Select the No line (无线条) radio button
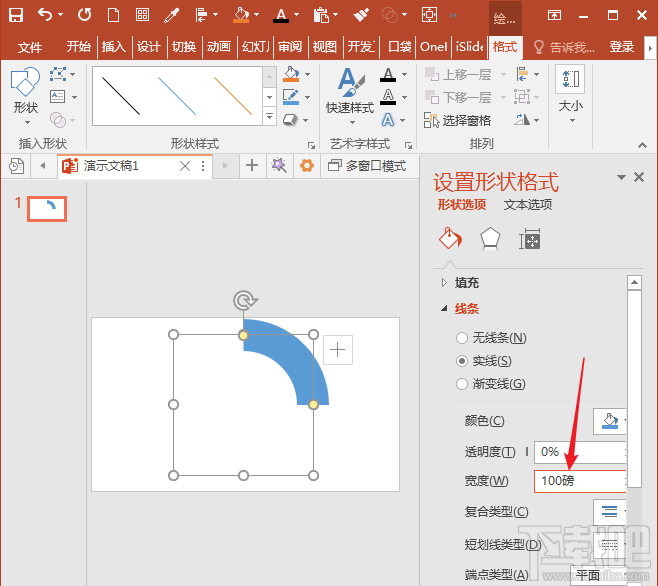This screenshot has width=658, height=586. pyautogui.click(x=461, y=338)
